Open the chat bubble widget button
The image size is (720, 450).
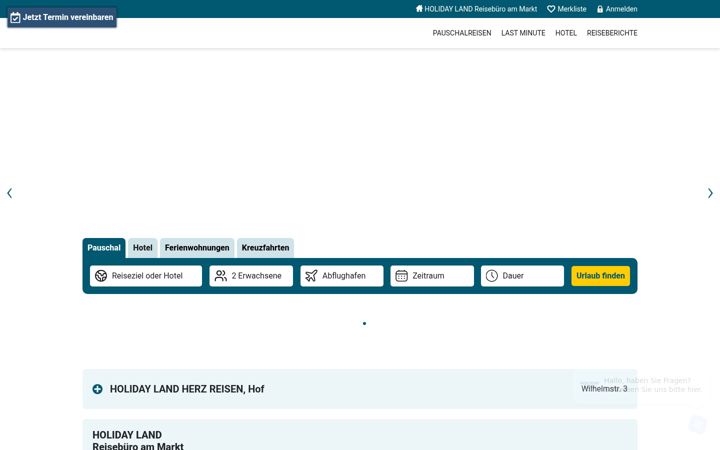pyautogui.click(x=698, y=424)
